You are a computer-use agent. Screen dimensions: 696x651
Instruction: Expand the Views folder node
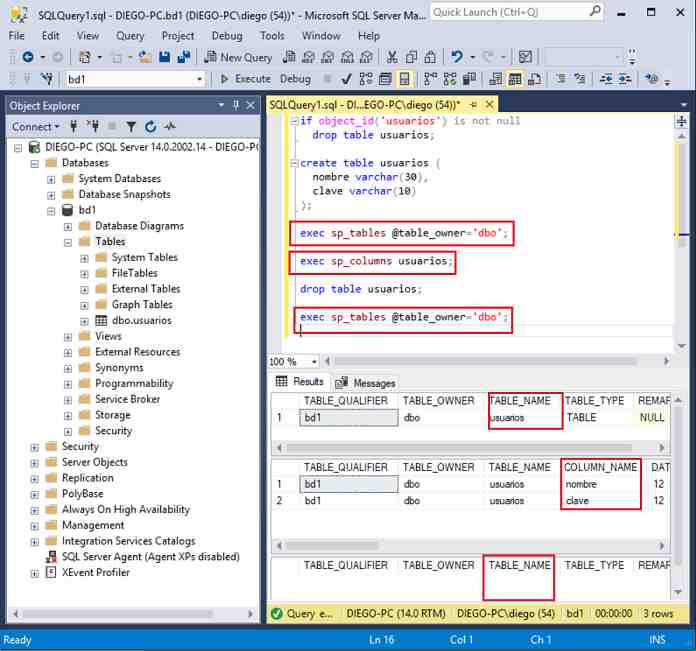tap(68, 337)
